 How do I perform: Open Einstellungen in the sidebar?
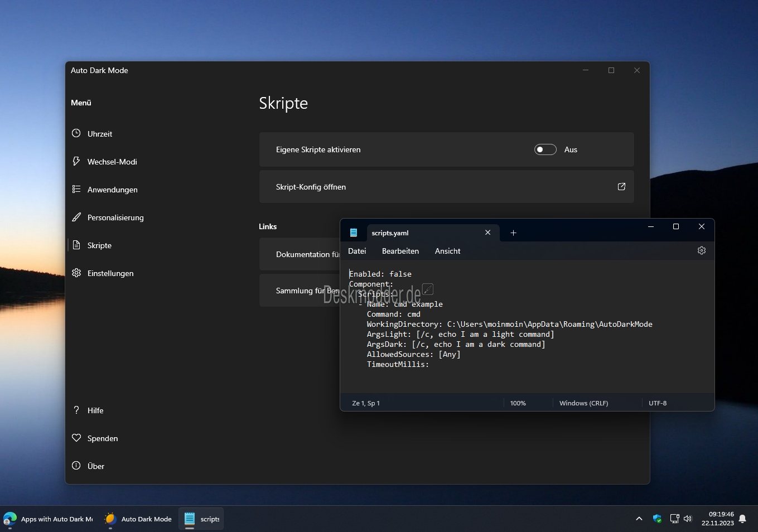103,273
